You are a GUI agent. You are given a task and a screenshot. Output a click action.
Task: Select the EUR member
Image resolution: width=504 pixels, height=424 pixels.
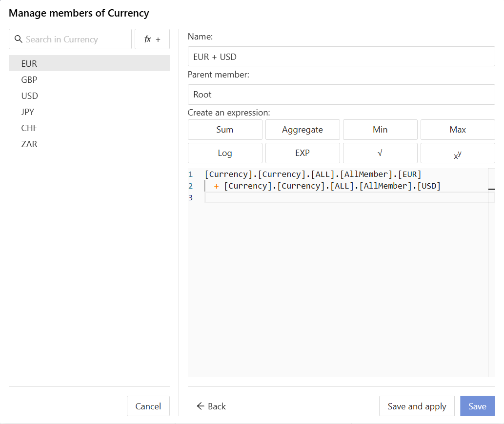click(x=89, y=63)
